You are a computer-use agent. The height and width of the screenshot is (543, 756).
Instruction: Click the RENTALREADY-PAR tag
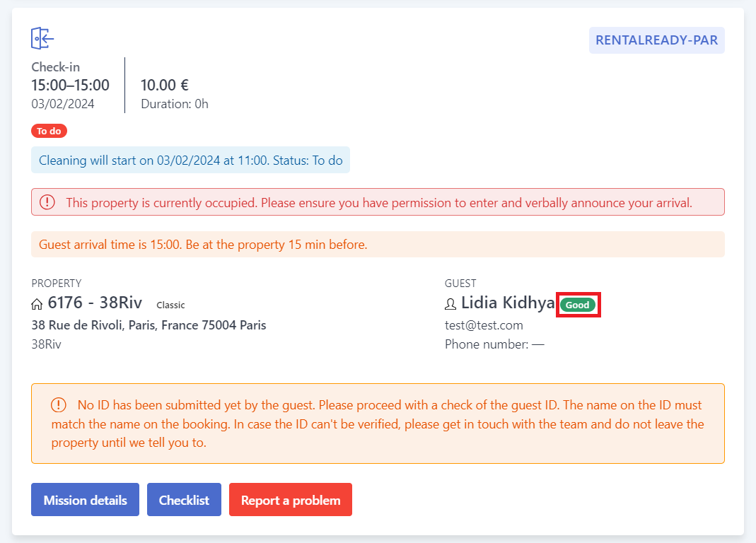[657, 40]
